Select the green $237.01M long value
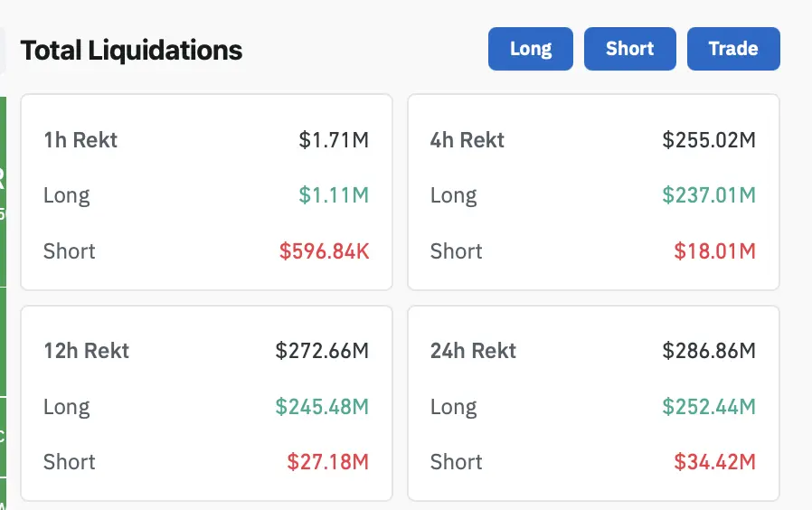This screenshot has height=510, width=812. [x=709, y=195]
